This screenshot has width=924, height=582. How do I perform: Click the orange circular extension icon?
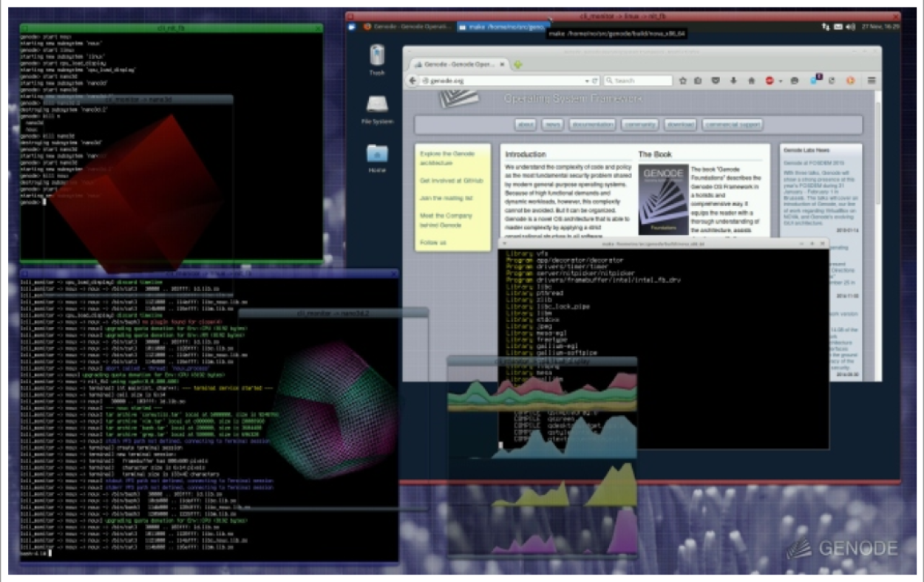point(850,81)
